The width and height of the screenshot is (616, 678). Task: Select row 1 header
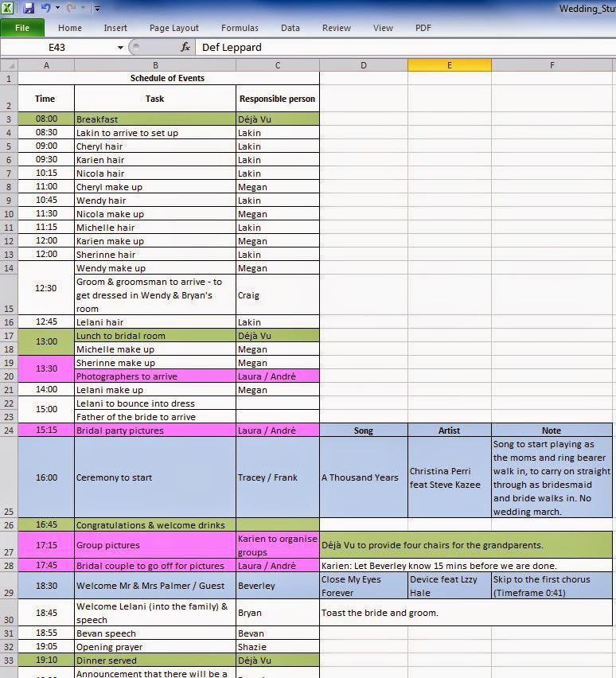(9, 78)
